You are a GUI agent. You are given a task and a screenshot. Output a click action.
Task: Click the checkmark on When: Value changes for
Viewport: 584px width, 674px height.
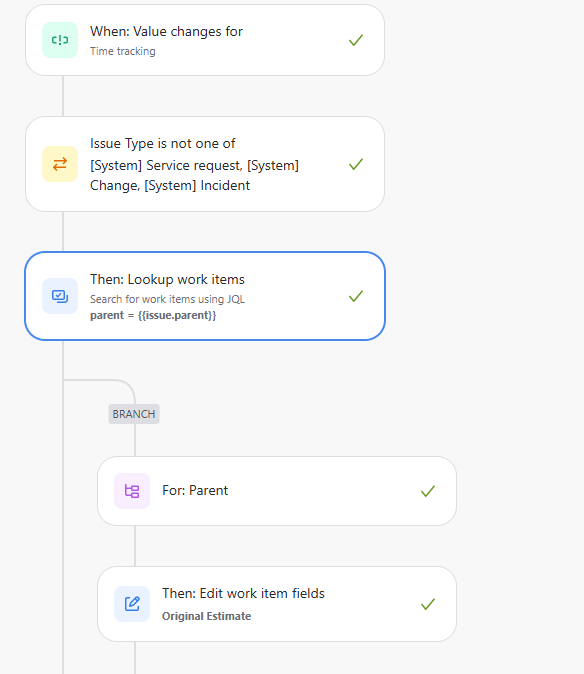point(356,40)
